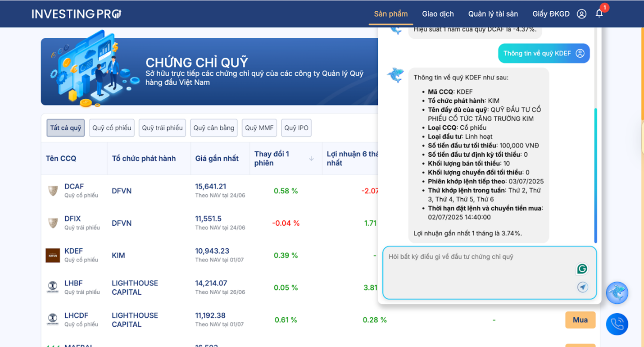The image size is (644, 347).
Task: Click the dolphin avatar beside KDEF reply
Action: click(395, 75)
